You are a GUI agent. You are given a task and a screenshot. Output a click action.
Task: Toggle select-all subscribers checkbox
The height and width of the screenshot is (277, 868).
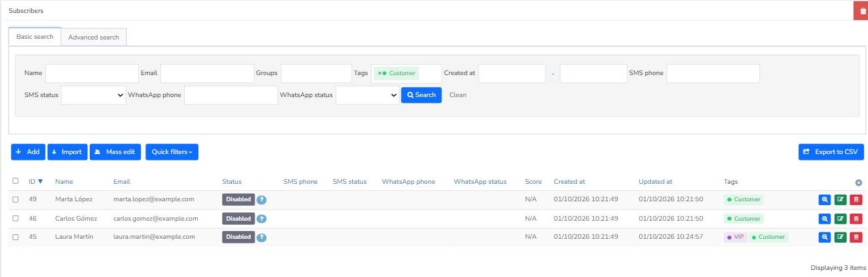coord(16,181)
